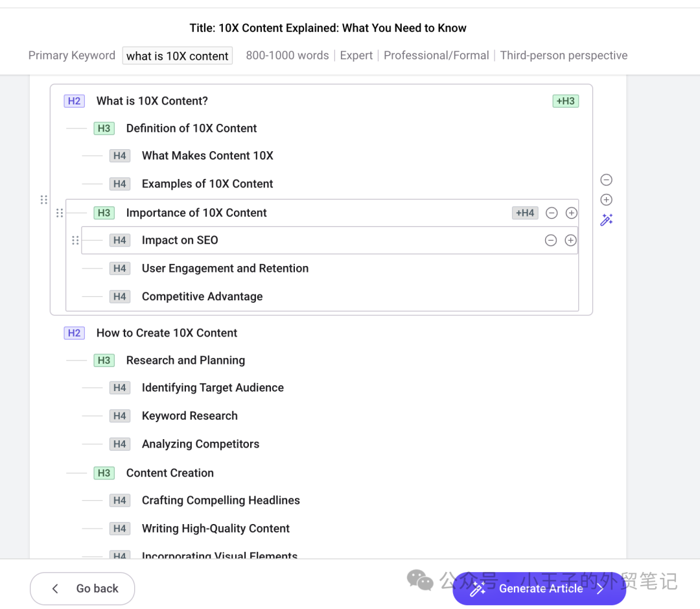The height and width of the screenshot is (609, 700).
Task: Select the 'Research and Planning' H3 heading
Action: pyautogui.click(x=185, y=361)
